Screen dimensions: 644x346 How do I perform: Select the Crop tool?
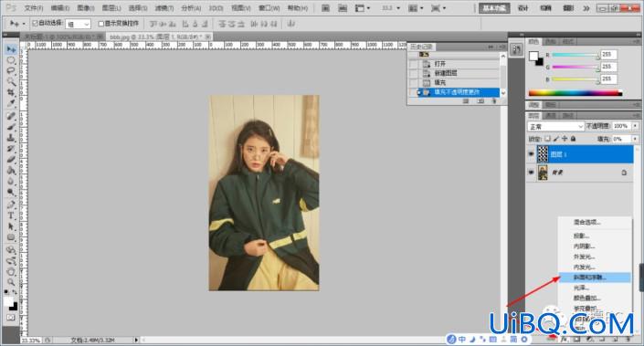coord(11,93)
